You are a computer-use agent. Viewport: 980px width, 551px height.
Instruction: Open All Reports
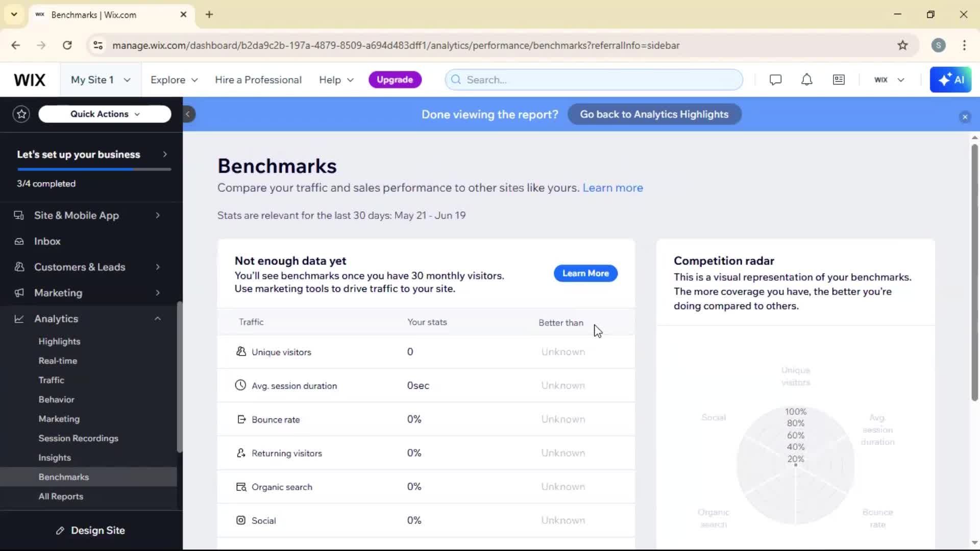click(61, 496)
